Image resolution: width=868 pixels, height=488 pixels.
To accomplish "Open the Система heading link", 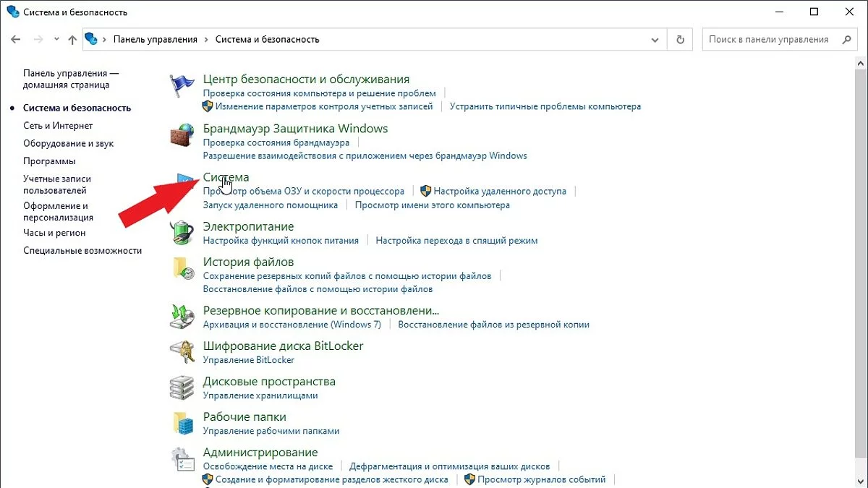I will click(226, 177).
